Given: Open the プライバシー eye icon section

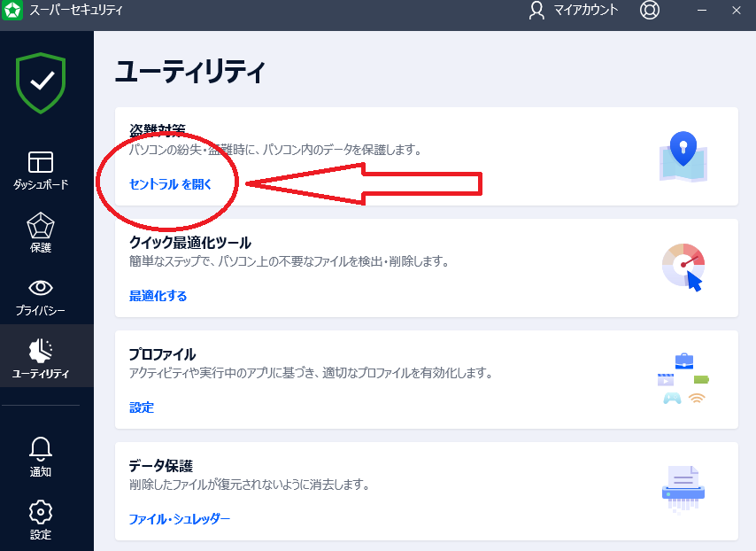Looking at the screenshot, I should (x=41, y=297).
